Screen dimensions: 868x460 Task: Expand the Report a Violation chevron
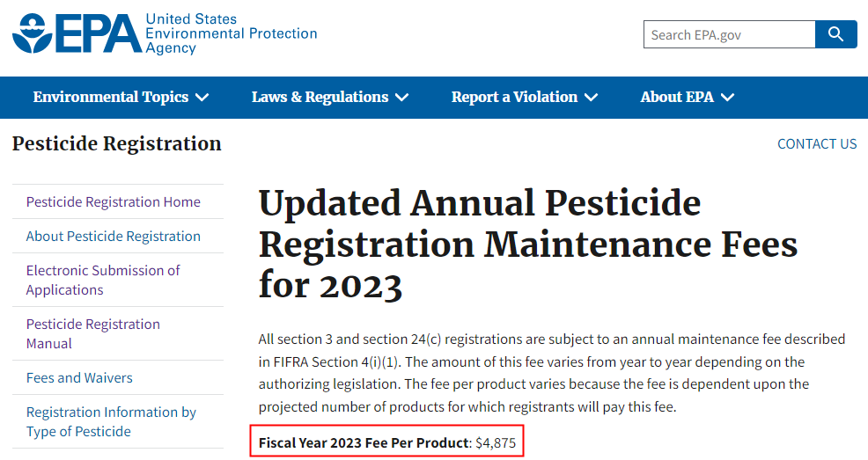pyautogui.click(x=592, y=98)
